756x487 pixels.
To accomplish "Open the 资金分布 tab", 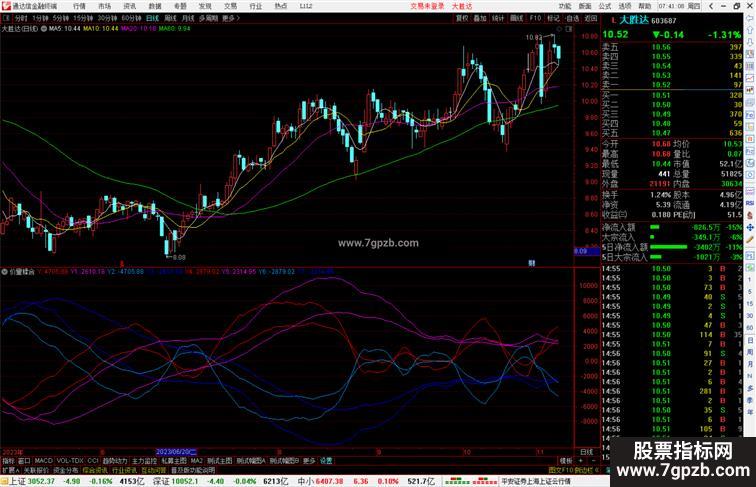I will pos(66,470).
